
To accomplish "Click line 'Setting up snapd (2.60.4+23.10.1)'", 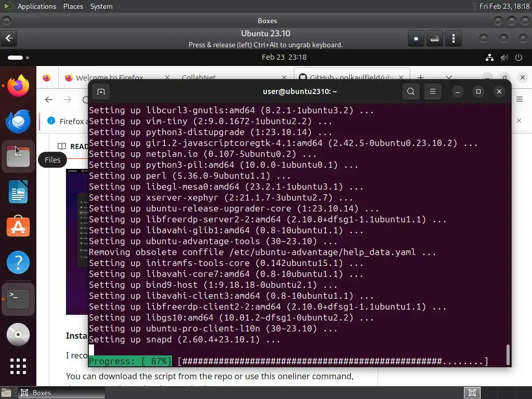I will pyautogui.click(x=184, y=340).
